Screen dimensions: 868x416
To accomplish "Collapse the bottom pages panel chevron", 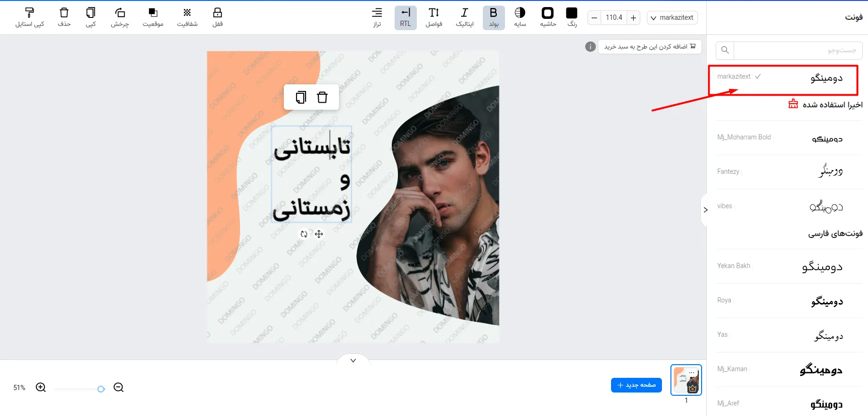I will [x=353, y=360].
